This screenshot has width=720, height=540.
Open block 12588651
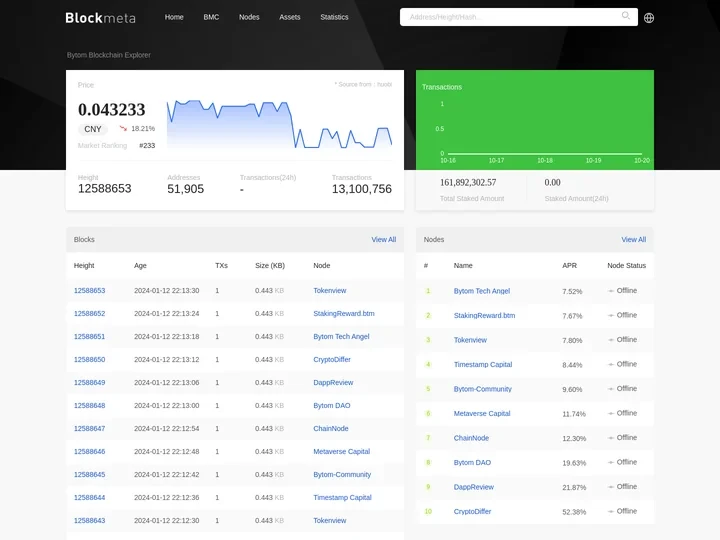click(x=90, y=336)
